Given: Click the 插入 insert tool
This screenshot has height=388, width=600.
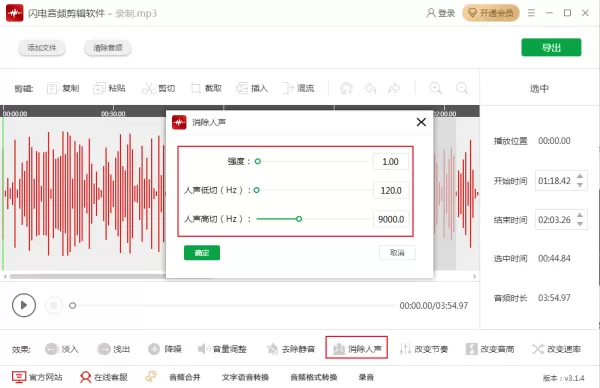Looking at the screenshot, I should click(252, 88).
